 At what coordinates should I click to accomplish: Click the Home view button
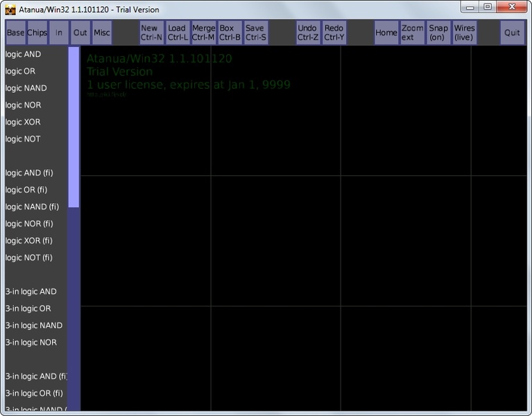pos(386,33)
